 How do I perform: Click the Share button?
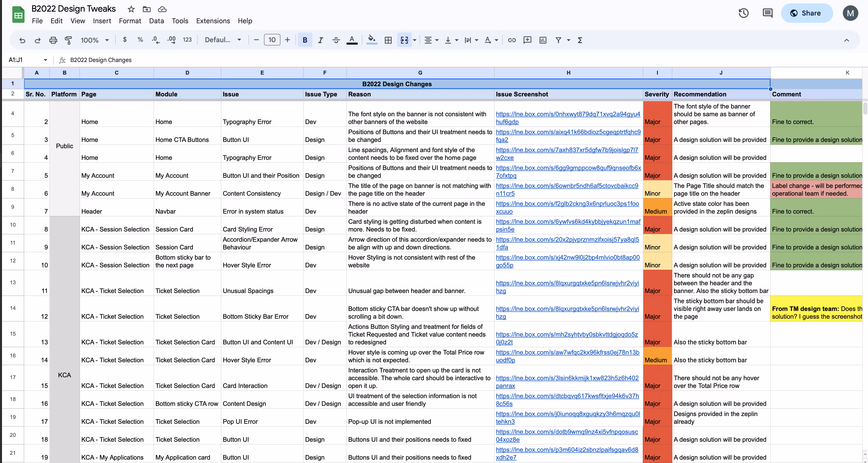tap(806, 13)
